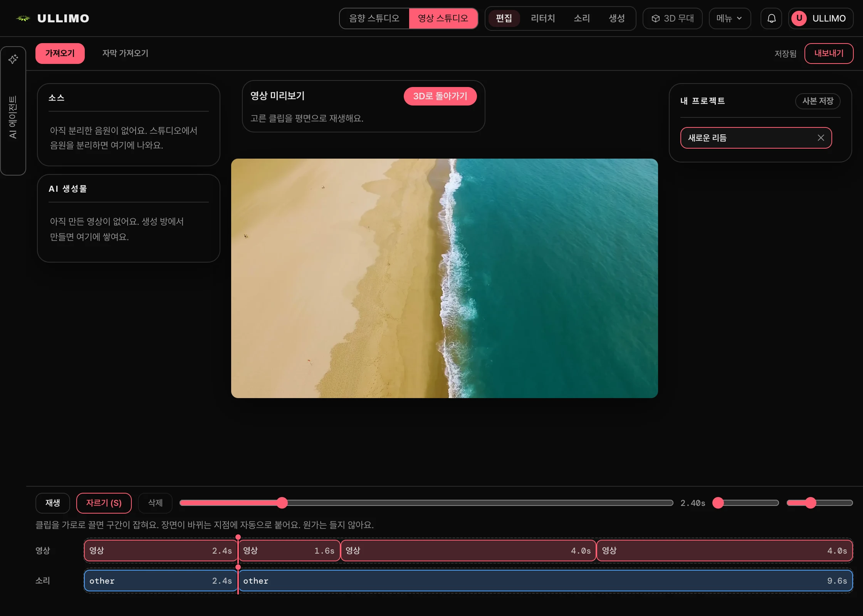Adjust the rightmost pink slider
863x616 pixels.
[819, 503]
